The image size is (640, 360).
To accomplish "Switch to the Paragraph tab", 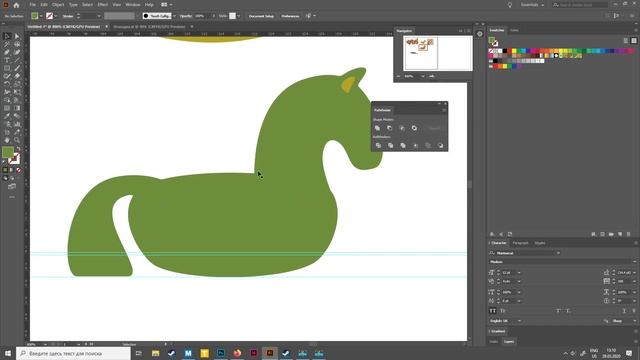I will (x=520, y=243).
